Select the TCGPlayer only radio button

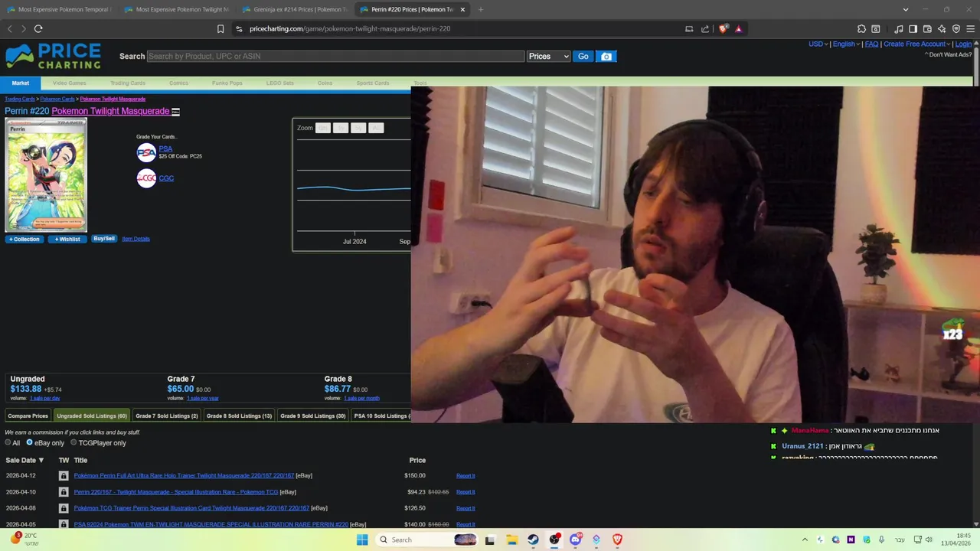pos(73,442)
